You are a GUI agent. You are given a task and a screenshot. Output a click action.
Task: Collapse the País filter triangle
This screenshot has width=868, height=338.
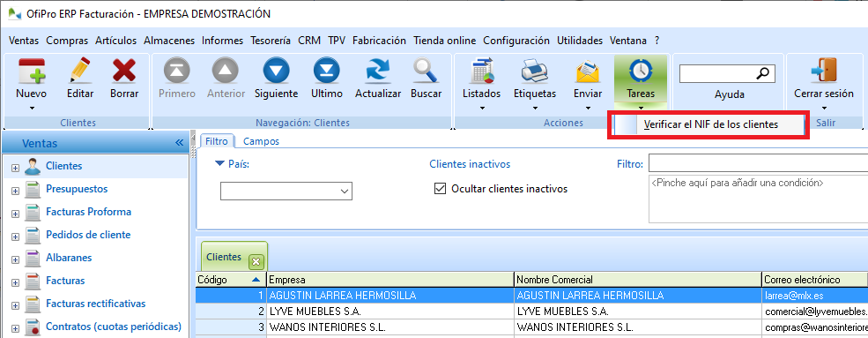coord(219,163)
